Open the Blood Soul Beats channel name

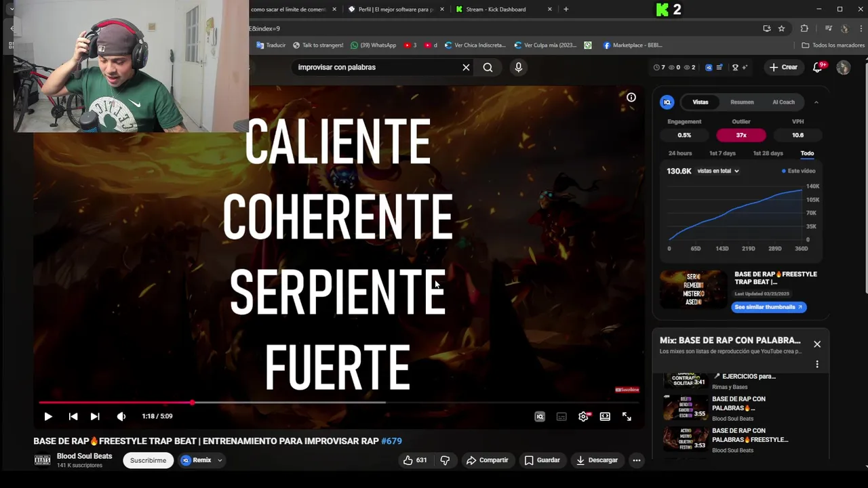pyautogui.click(x=84, y=456)
